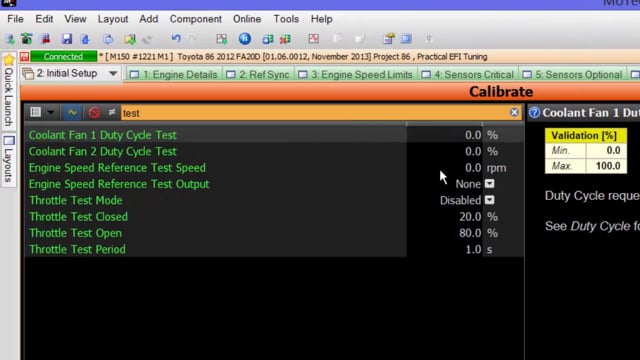Switch to 2: Ref Sync worksheet tab
Image resolution: width=640 pixels, height=360 pixels.
click(259, 75)
